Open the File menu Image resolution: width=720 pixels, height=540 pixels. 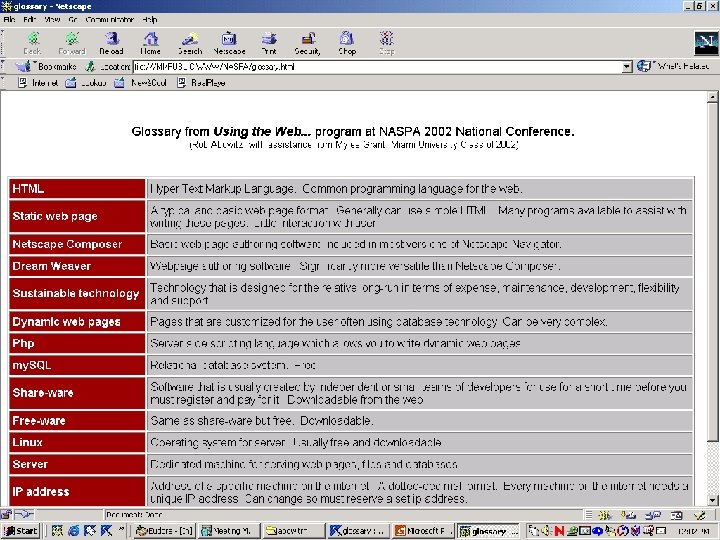point(9,19)
